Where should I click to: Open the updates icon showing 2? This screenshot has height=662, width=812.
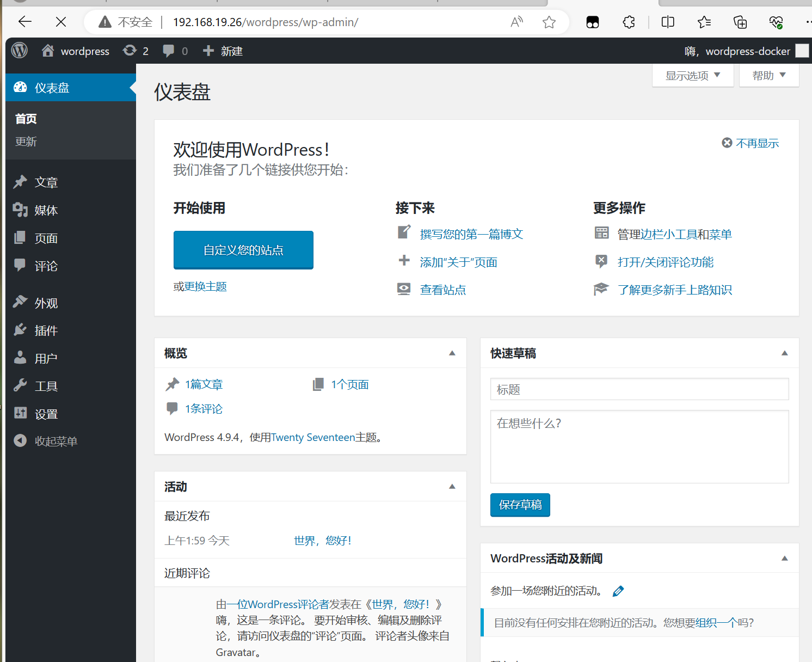point(136,51)
